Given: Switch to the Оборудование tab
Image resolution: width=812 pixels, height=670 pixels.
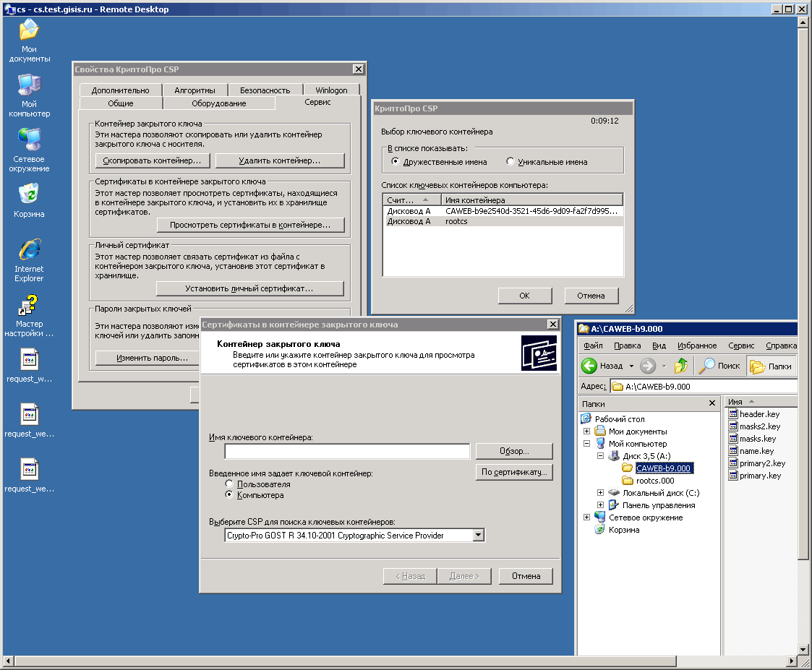Looking at the screenshot, I should (x=219, y=103).
